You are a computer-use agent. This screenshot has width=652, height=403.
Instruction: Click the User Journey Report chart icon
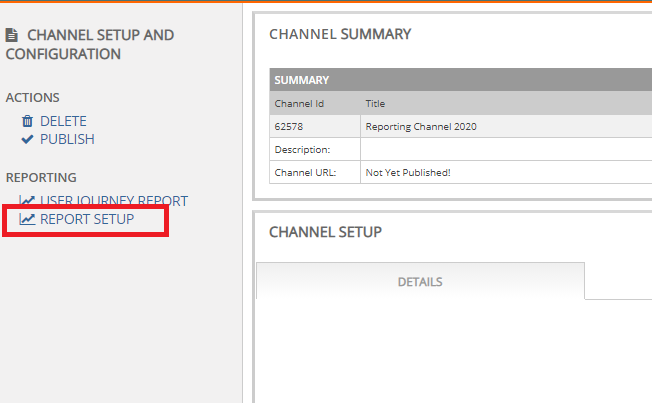[27, 200]
